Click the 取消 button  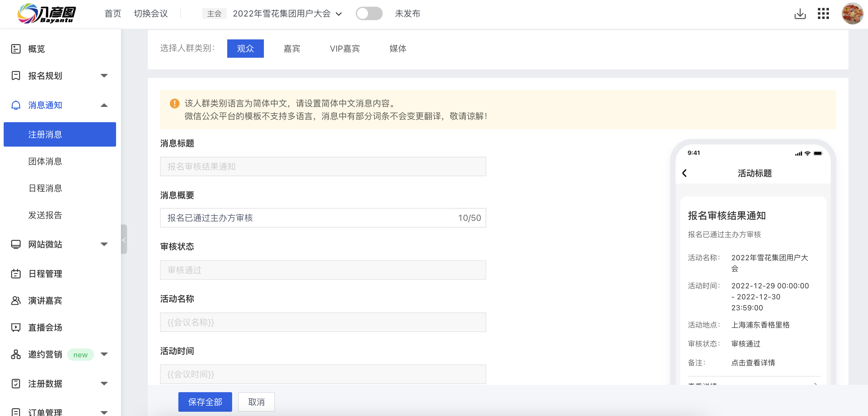[256, 402]
